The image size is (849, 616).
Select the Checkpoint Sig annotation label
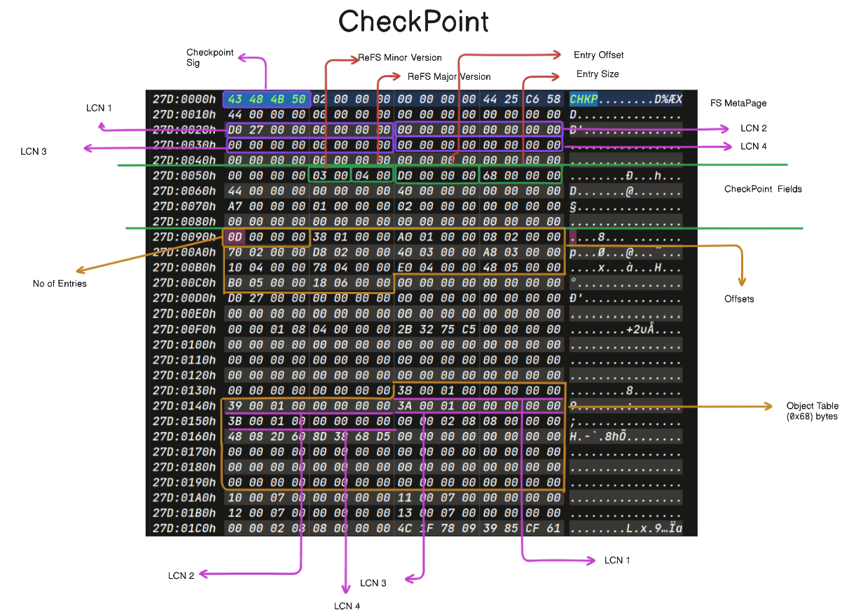pos(209,57)
